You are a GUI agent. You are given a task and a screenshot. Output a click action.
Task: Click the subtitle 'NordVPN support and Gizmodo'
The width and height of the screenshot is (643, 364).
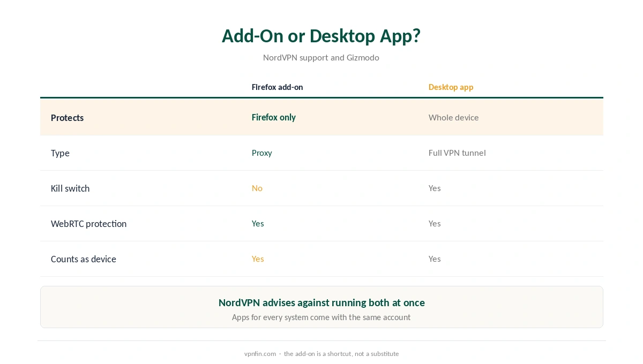click(x=321, y=58)
